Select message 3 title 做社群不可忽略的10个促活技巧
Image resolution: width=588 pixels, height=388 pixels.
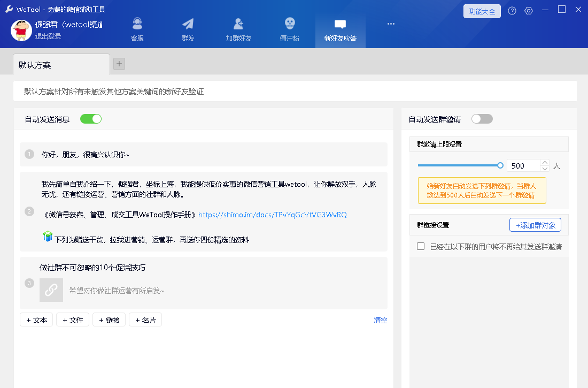pos(92,268)
